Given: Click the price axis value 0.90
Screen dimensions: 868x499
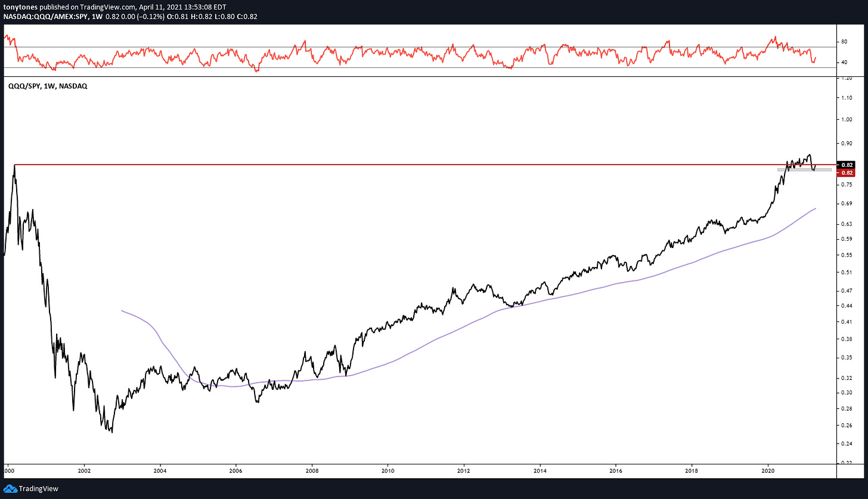Looking at the screenshot, I should coord(846,144).
